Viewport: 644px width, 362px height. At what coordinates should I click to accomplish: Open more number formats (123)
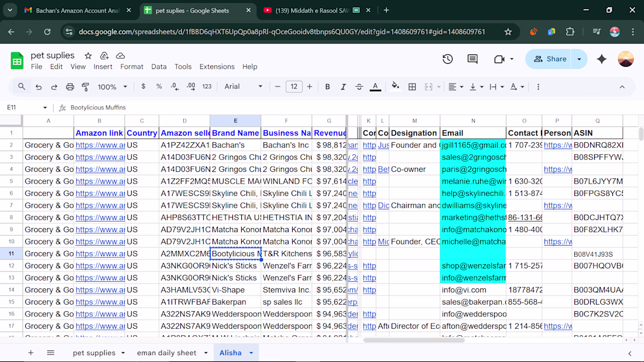207,87
